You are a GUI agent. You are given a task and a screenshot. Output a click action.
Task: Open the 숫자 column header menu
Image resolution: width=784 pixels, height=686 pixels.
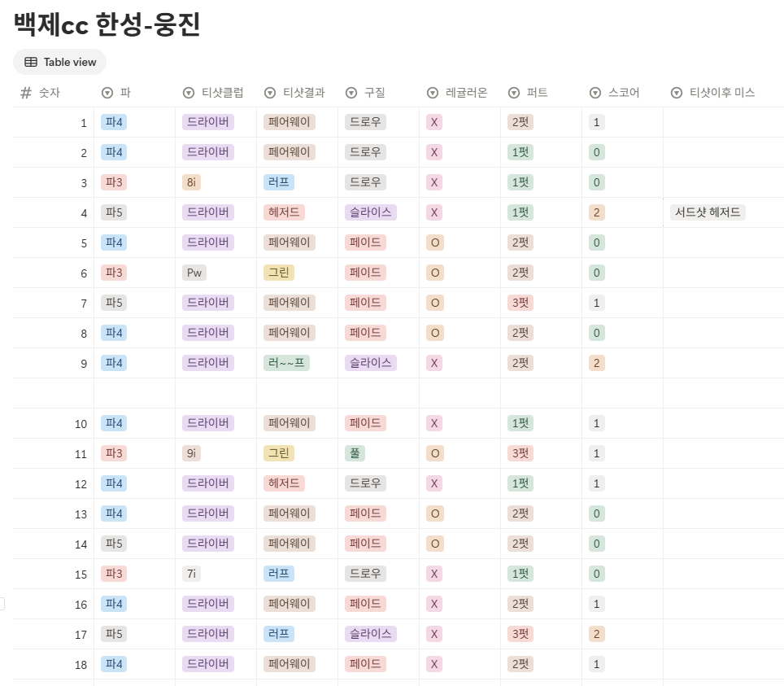click(54, 93)
